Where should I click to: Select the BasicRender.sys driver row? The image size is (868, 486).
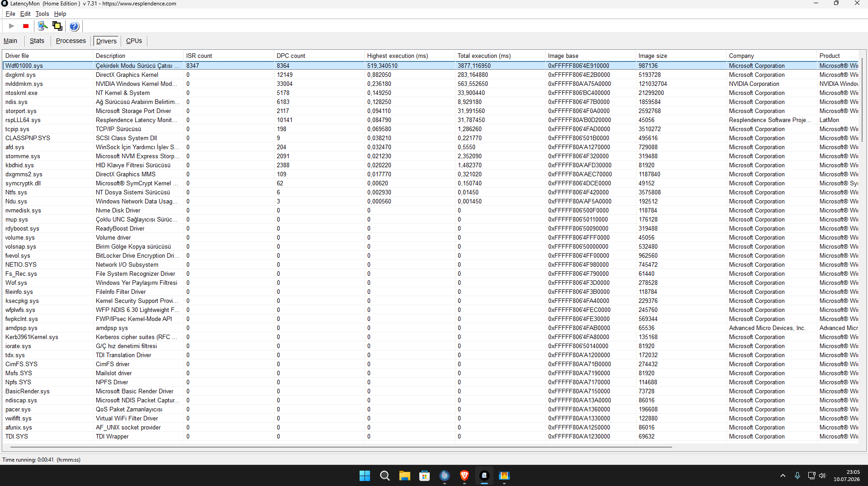[x=430, y=391]
